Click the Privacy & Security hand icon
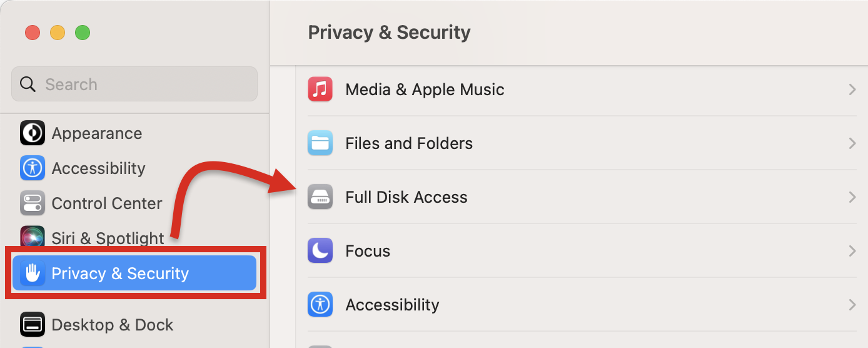 point(33,274)
